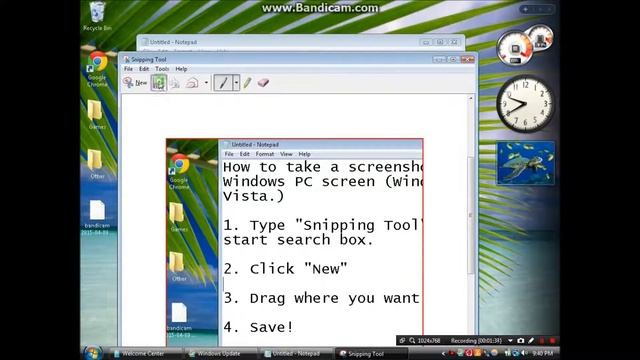Click the Snipping Tool vertical scrollbar thumb
640x360 pixels.
[x=470, y=215]
